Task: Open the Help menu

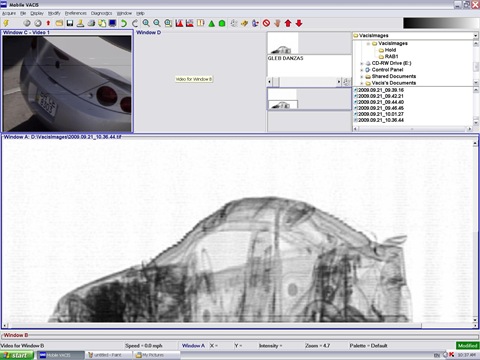Action: click(140, 13)
